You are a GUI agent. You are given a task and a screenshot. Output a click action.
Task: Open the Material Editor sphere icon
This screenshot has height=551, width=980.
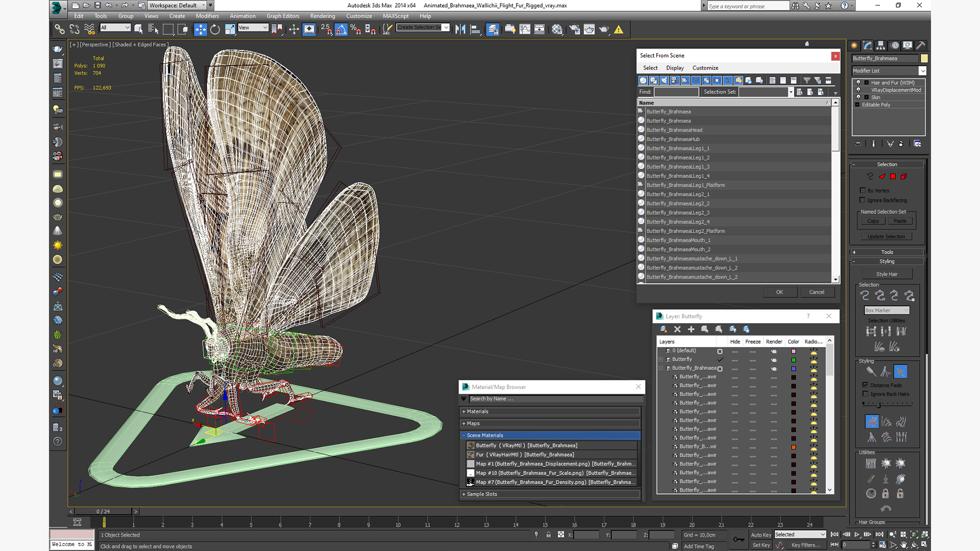coord(557,30)
